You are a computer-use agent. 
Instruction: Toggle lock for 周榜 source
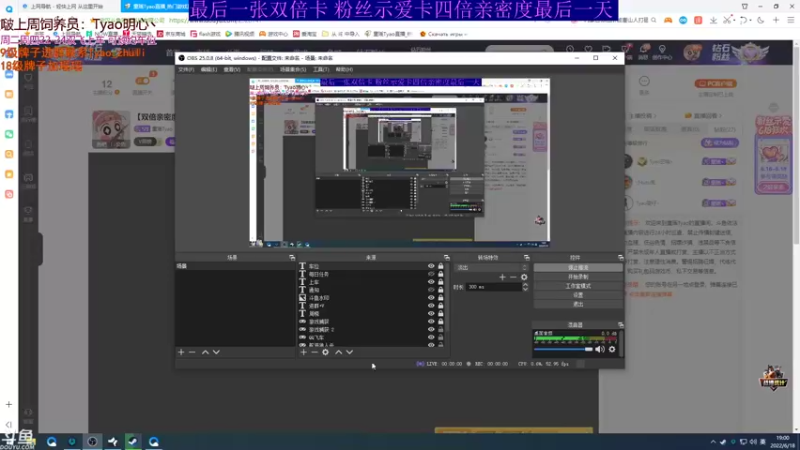coord(441,313)
